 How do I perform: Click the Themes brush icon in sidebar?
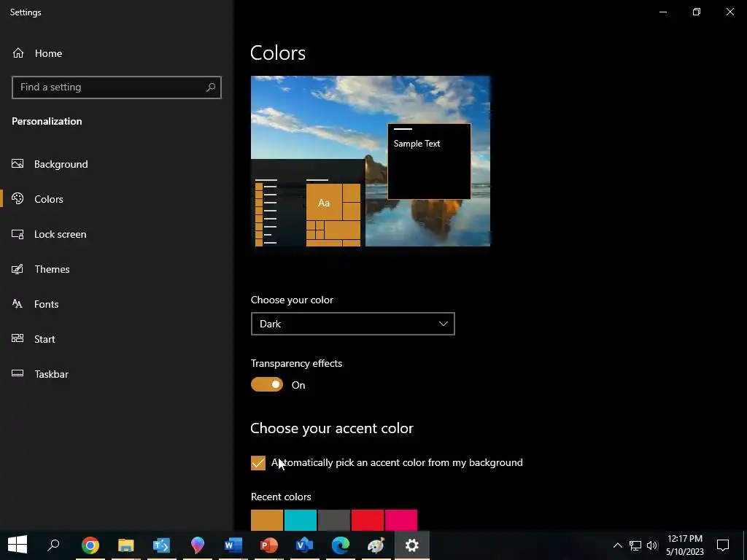coord(18,269)
